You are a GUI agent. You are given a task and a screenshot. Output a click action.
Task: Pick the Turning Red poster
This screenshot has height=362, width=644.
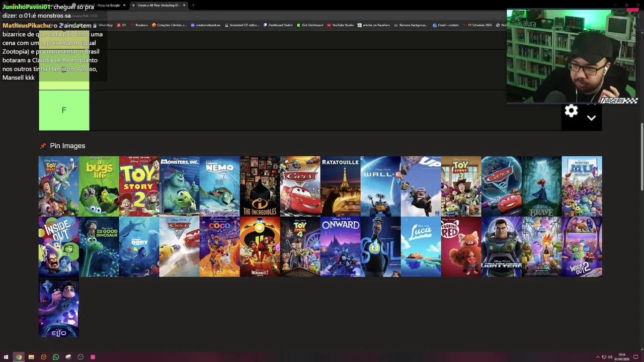pos(461,247)
